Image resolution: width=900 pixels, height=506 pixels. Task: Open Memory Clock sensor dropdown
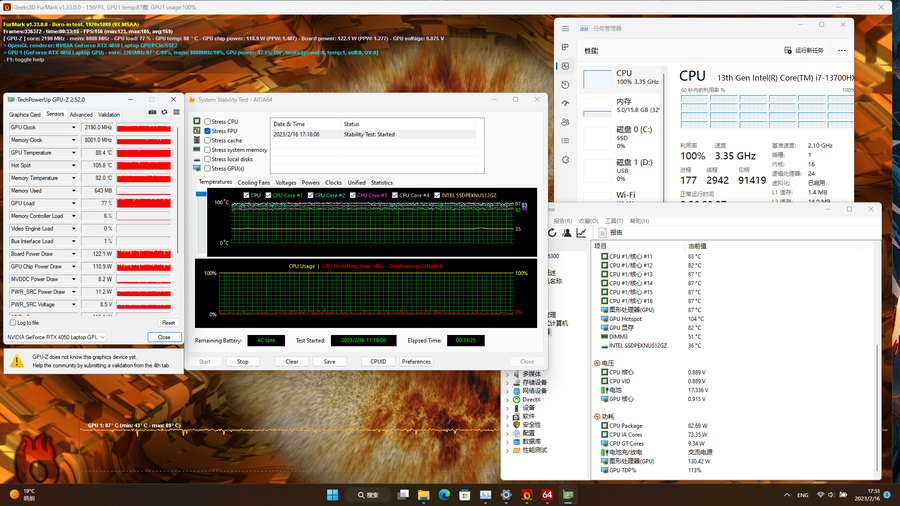coord(73,140)
